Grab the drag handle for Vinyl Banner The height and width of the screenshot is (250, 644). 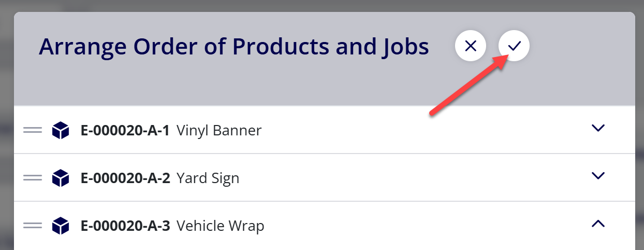pos(33,130)
